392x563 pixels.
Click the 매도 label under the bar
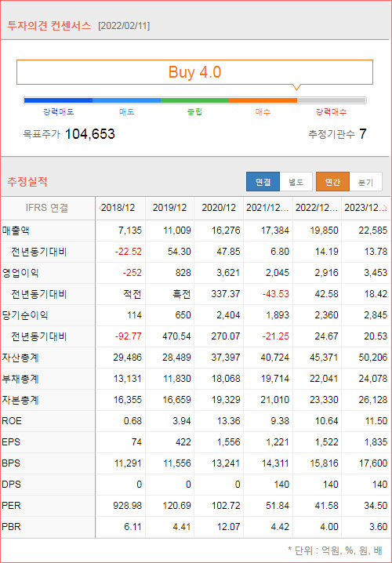[x=127, y=112]
